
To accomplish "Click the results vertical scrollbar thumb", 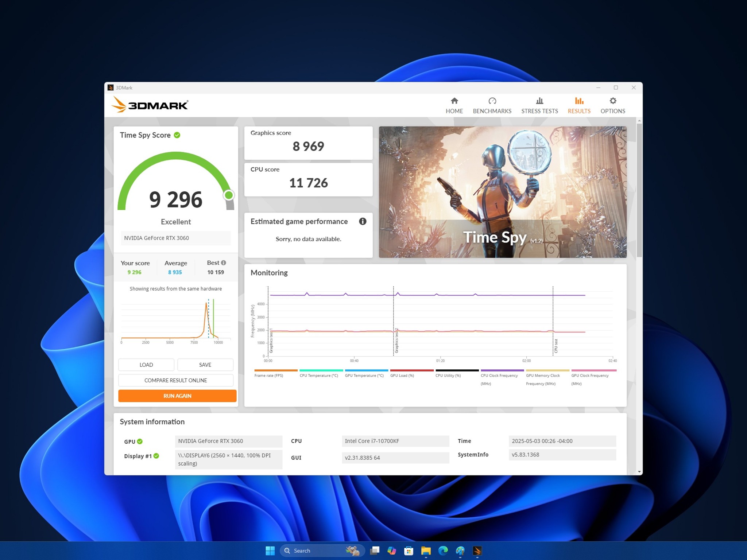I will 639,190.
